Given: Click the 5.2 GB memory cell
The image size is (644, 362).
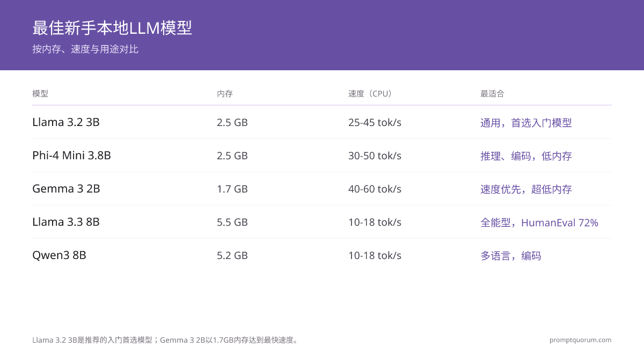Looking at the screenshot, I should pyautogui.click(x=232, y=255).
